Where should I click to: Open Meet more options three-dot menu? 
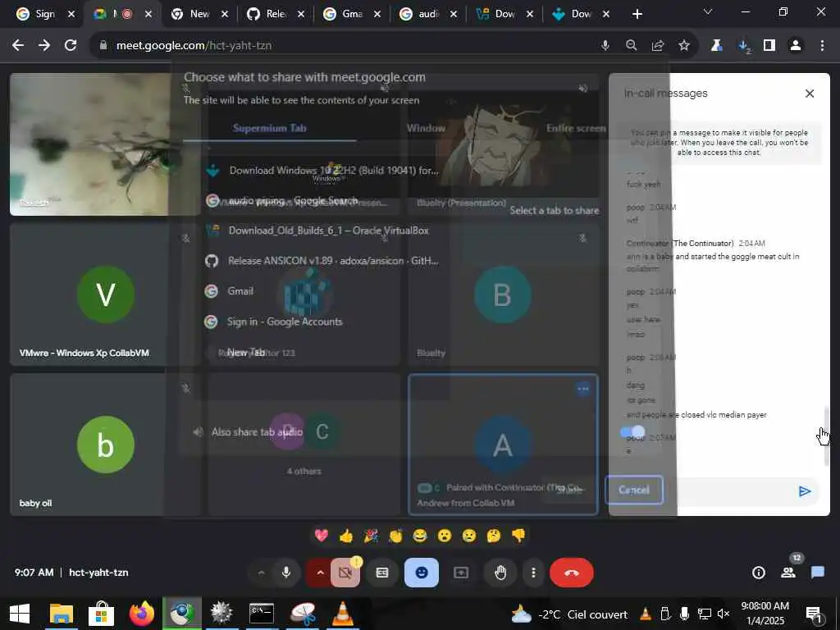pos(533,573)
